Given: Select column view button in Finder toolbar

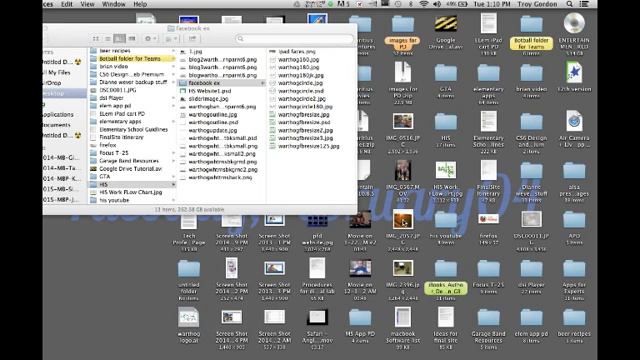Looking at the screenshot, I should tap(119, 38).
